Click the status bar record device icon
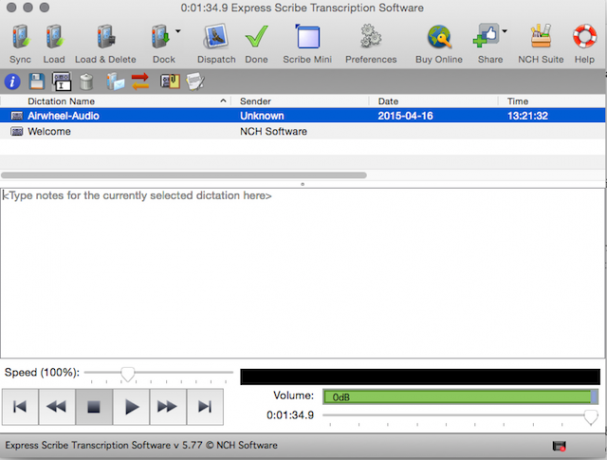 point(559,446)
